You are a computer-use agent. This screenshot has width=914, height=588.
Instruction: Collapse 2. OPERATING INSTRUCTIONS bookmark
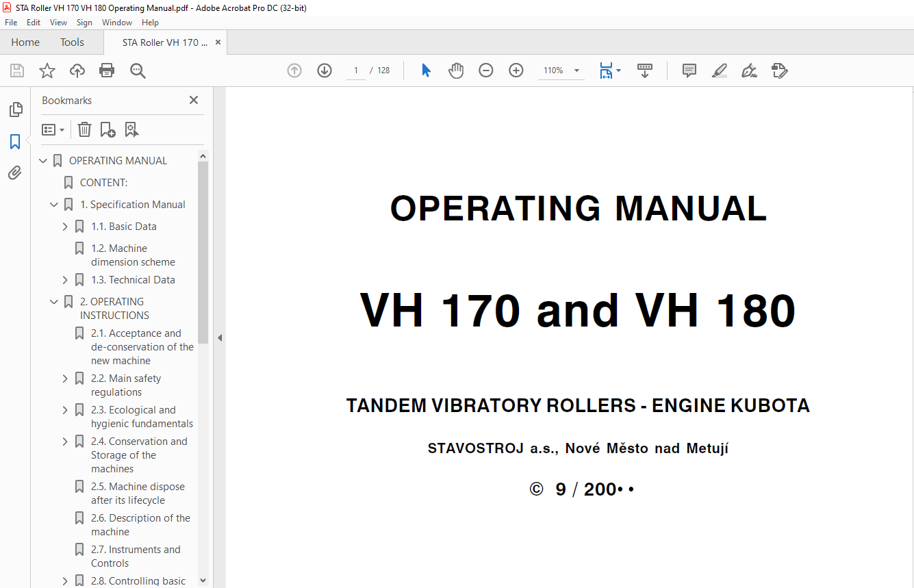[55, 302]
